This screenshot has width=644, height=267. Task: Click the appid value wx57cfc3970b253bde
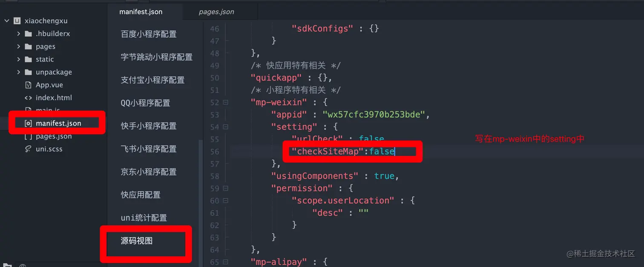[375, 115]
